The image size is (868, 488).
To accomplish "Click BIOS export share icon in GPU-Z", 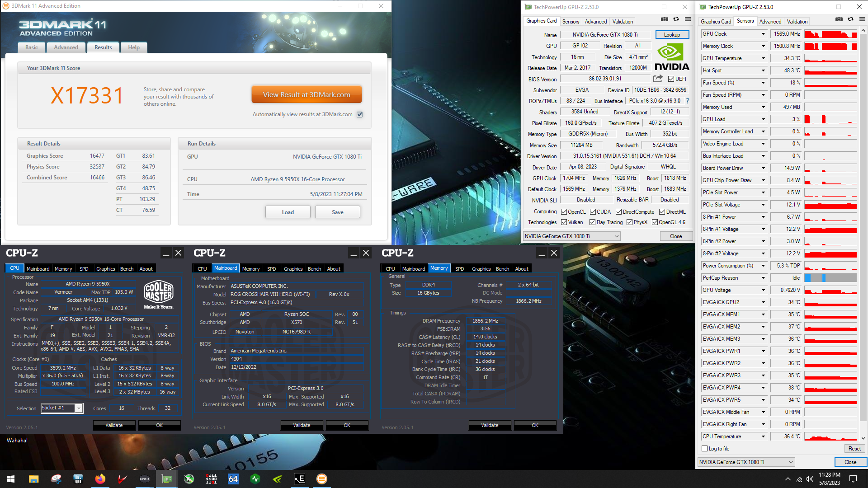I will point(658,79).
